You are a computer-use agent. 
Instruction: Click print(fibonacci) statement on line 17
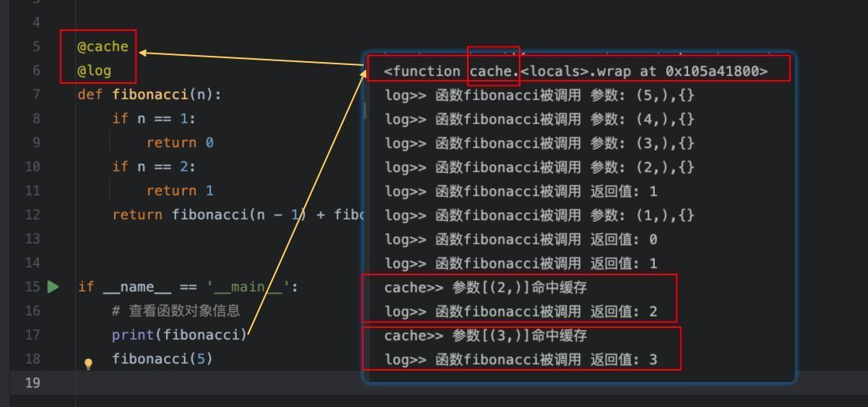179,335
